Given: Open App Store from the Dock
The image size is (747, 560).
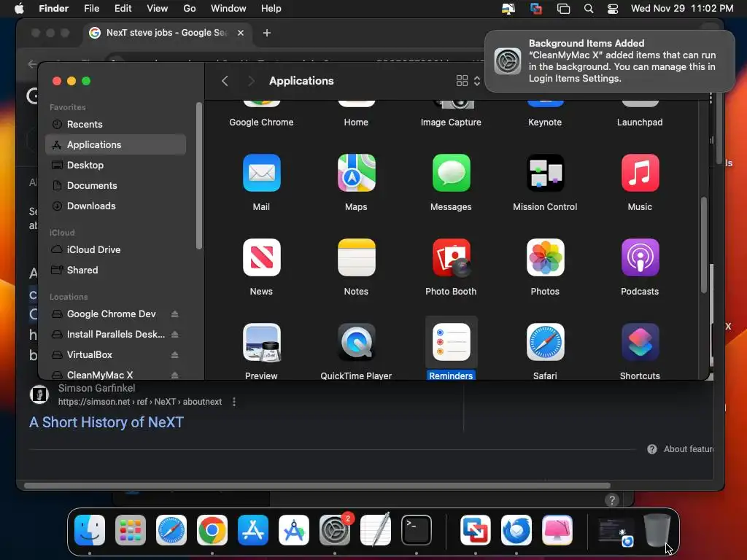Looking at the screenshot, I should tap(253, 530).
